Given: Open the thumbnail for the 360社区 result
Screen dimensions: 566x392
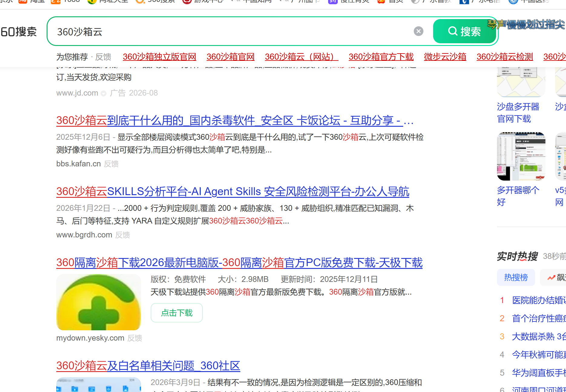Looking at the screenshot, I should [99, 384].
